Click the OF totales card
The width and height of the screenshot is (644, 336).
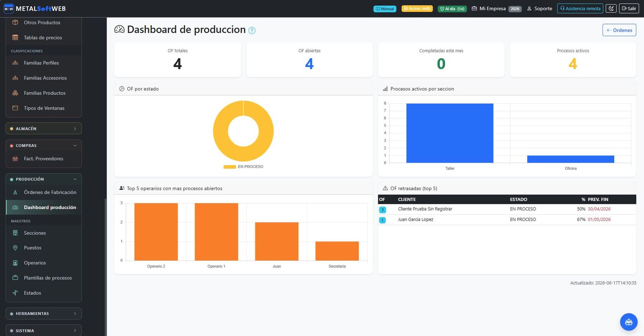click(178, 60)
